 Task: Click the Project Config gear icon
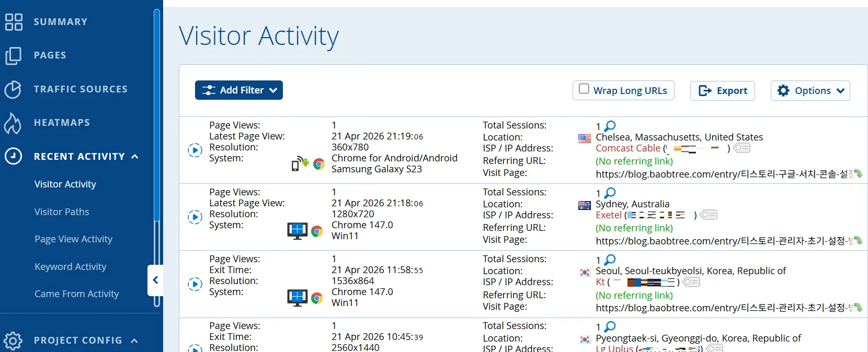coord(13,341)
